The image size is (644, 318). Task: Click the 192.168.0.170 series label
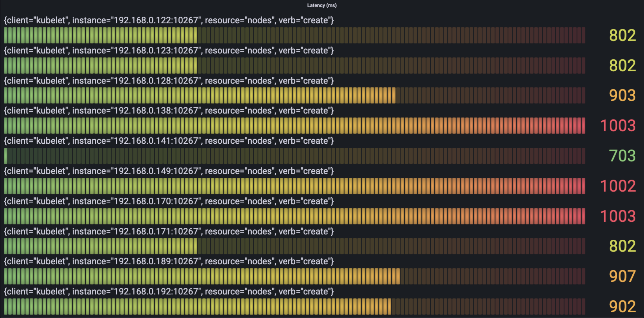tap(169, 201)
